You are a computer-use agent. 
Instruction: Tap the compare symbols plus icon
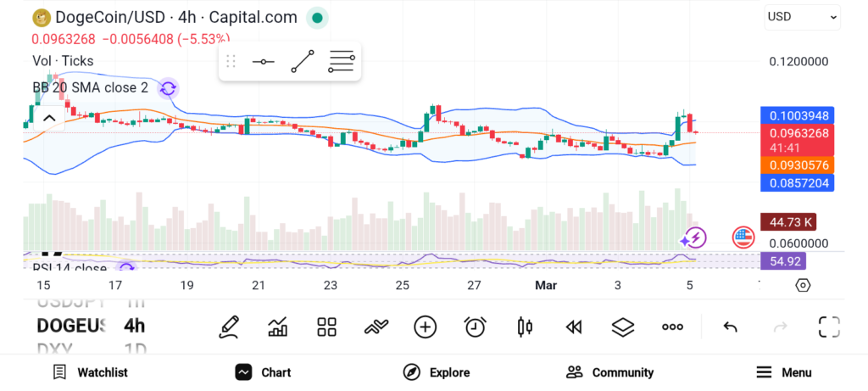[425, 327]
